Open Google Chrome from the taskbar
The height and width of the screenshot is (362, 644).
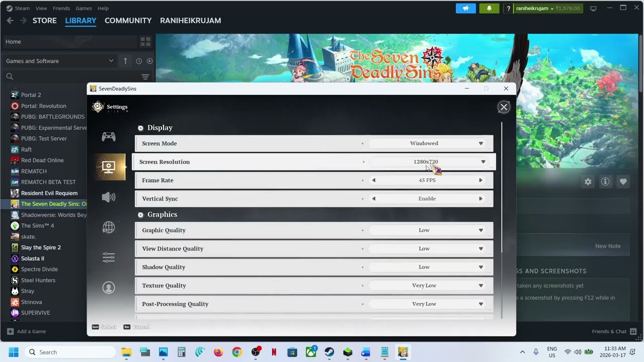point(237,352)
